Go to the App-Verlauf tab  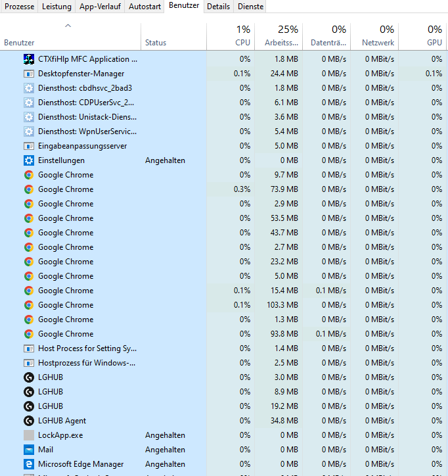[100, 7]
